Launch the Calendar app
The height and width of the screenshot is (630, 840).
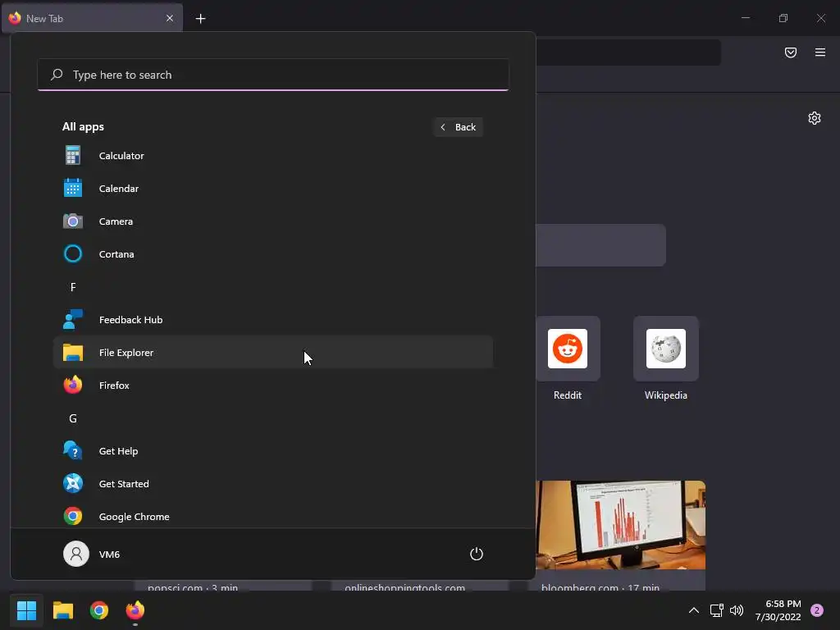point(272,189)
